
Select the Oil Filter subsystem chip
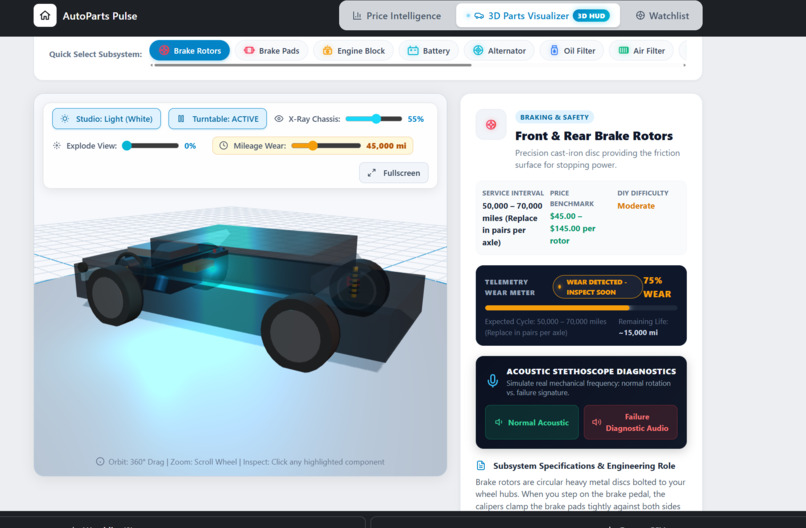pyautogui.click(x=572, y=50)
